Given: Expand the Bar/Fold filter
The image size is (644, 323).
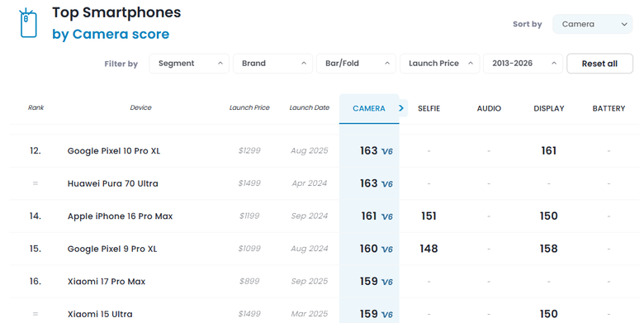Looking at the screenshot, I should click(x=356, y=64).
